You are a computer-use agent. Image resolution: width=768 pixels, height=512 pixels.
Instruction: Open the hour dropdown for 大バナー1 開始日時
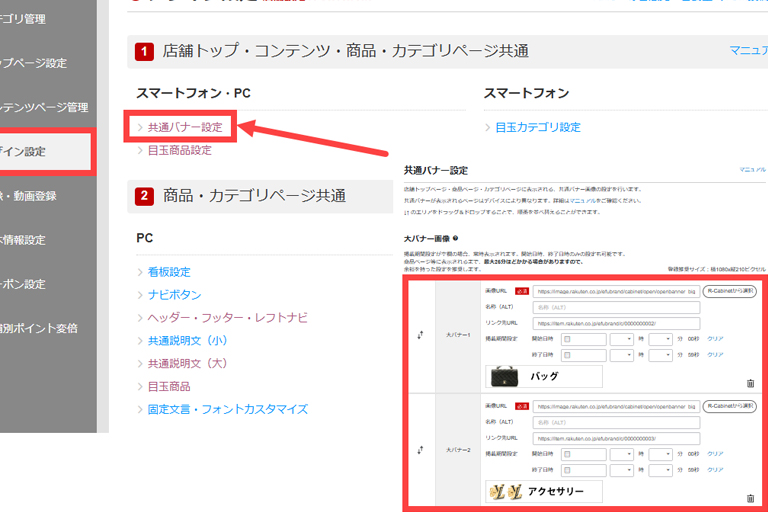(x=622, y=339)
